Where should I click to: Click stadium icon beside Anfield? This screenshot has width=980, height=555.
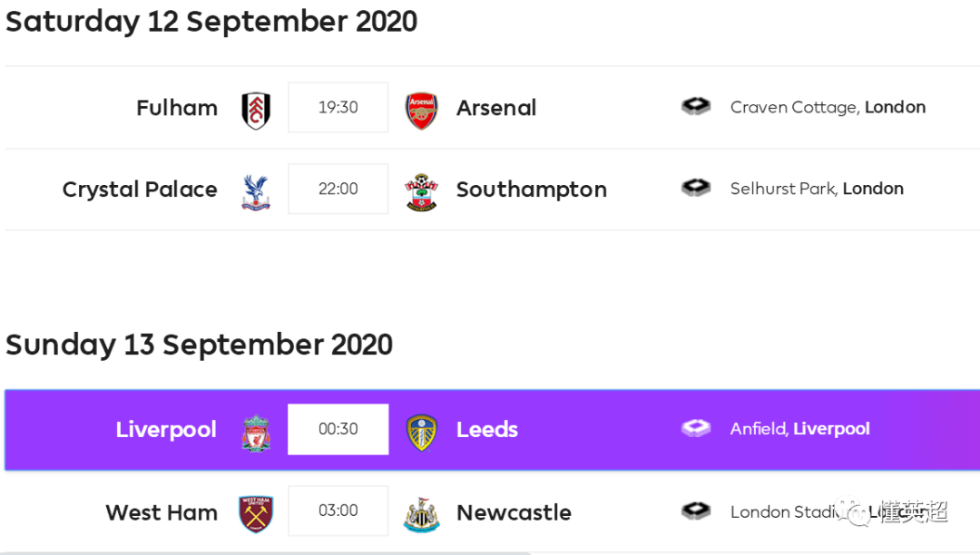point(696,428)
